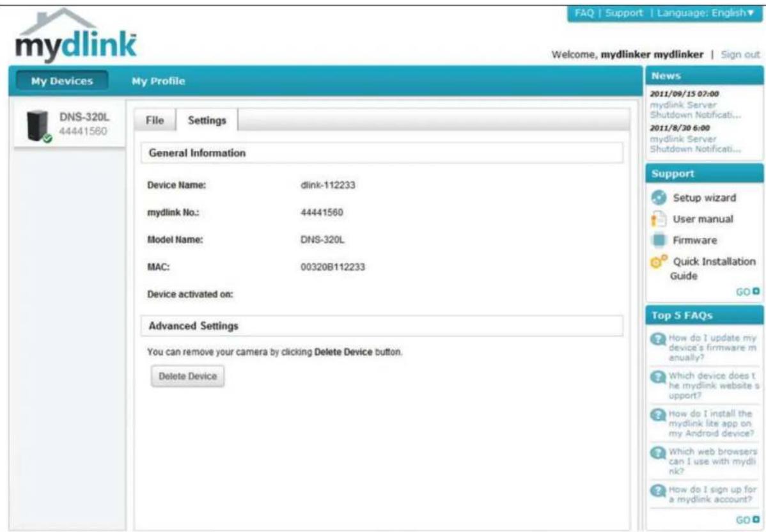Click question icon beside supported device FAQ
Image resolution: width=766 pixels, height=532 pixels.
click(x=658, y=377)
